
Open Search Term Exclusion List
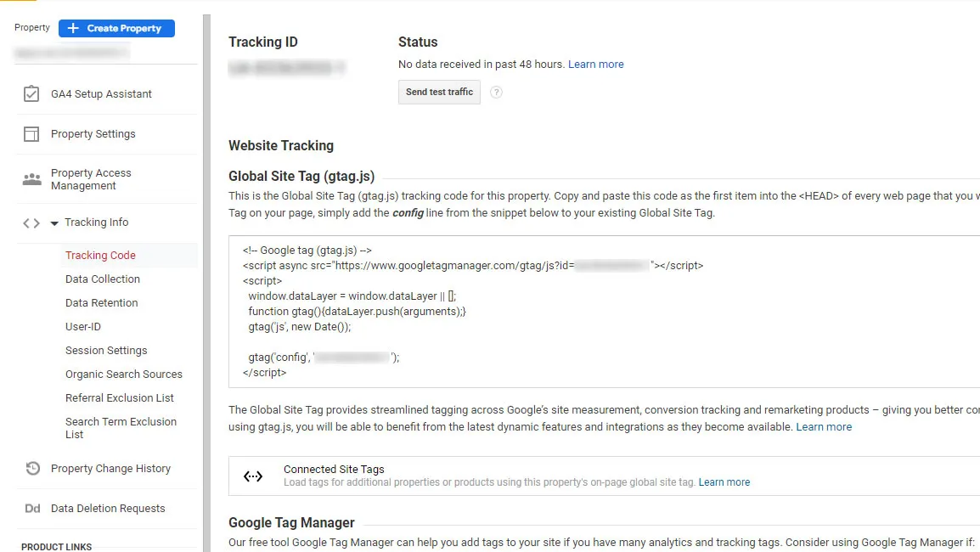point(121,428)
